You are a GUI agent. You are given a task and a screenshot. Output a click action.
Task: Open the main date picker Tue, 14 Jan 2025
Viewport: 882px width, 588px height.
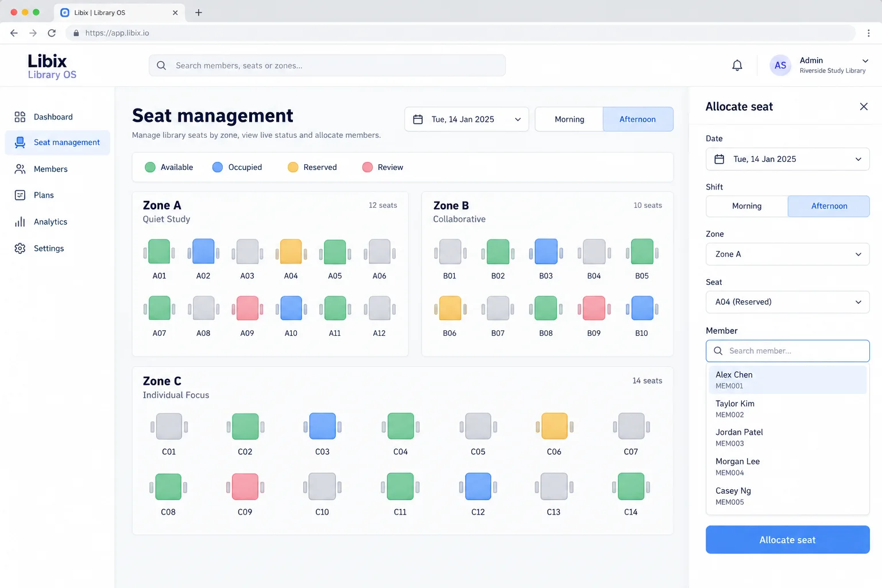[x=466, y=119]
